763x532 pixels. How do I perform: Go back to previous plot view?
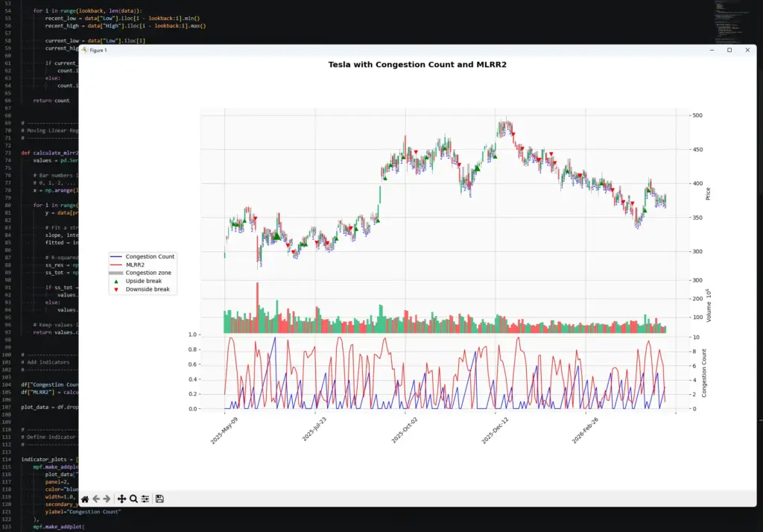(96, 499)
